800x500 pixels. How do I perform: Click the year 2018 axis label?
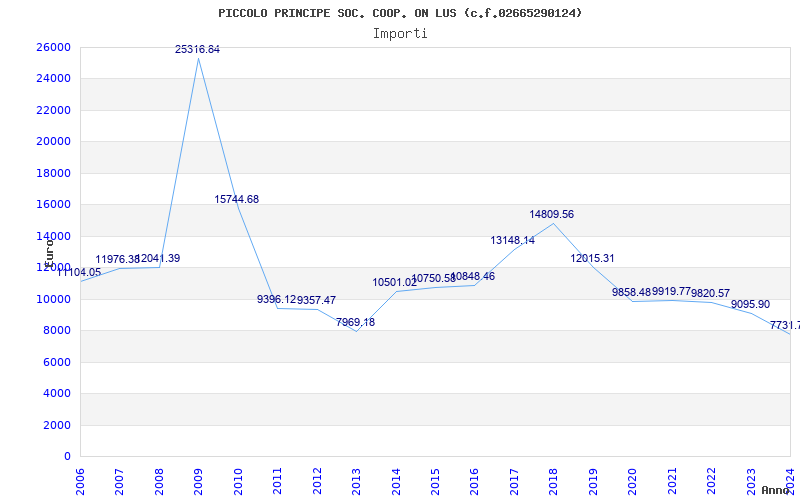tap(554, 482)
